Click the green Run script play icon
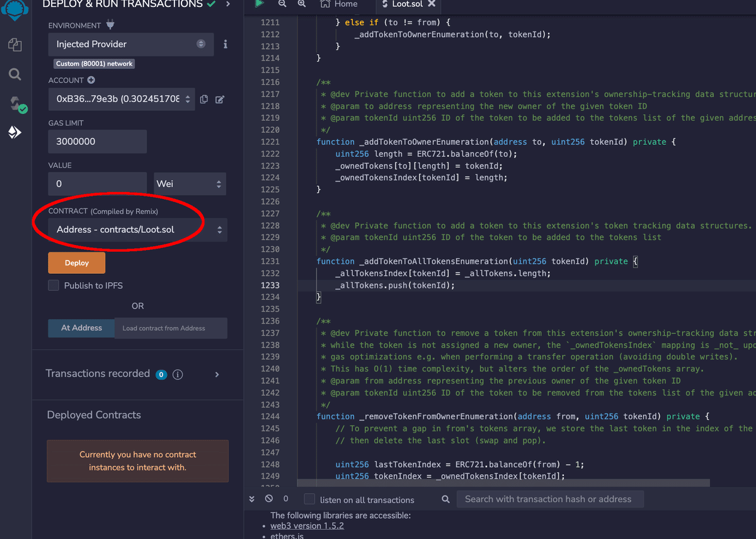 (259, 4)
